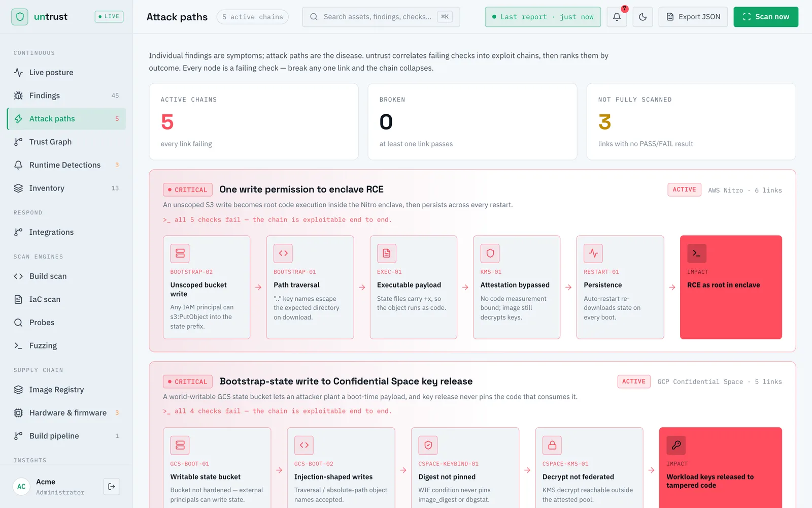
Task: Click the untrust shield logo
Action: pyautogui.click(x=20, y=17)
